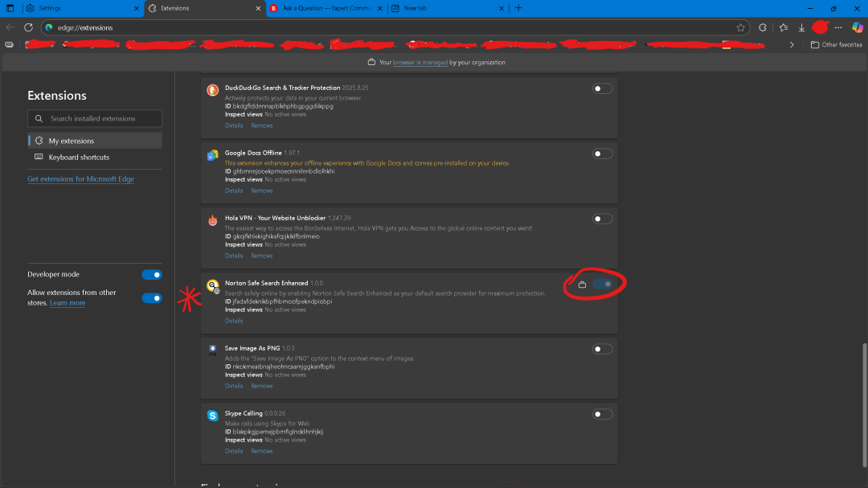Switch to the New tab tab
The height and width of the screenshot is (488, 868).
pyautogui.click(x=448, y=8)
